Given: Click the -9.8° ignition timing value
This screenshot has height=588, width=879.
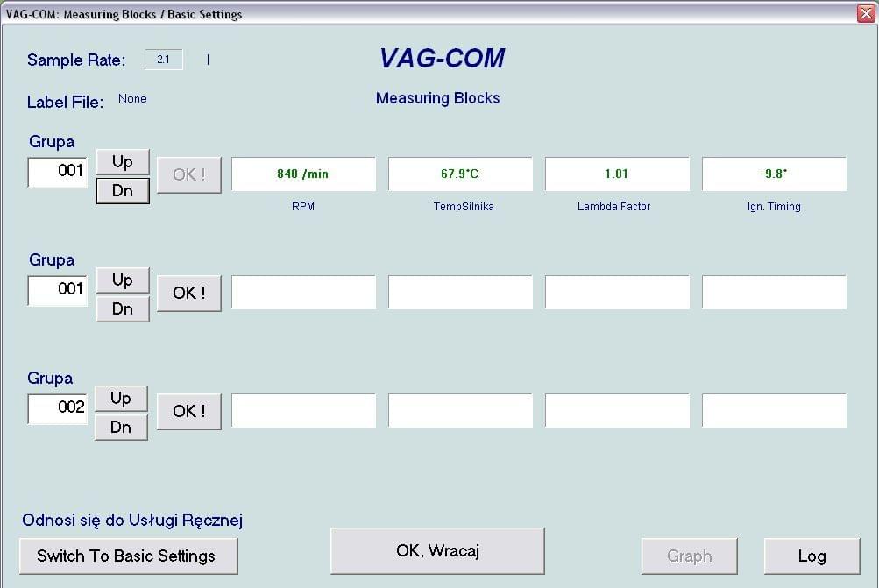Looking at the screenshot, I should click(x=774, y=174).
